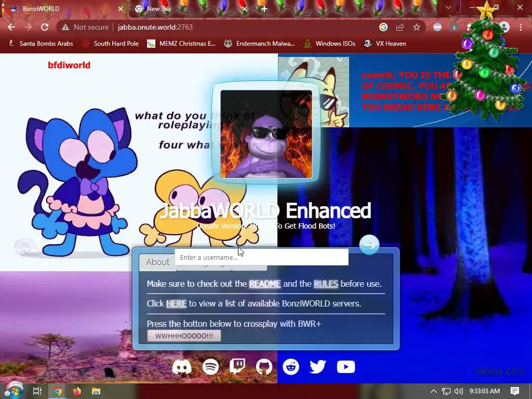The width and height of the screenshot is (532, 399).
Task: Focus the Enter a username field
Action: pos(262,257)
